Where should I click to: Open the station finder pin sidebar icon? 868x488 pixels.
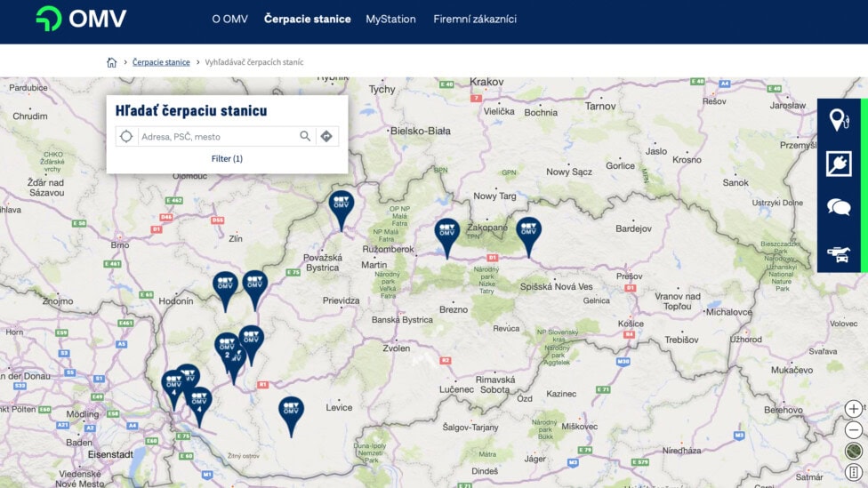pyautogui.click(x=839, y=119)
